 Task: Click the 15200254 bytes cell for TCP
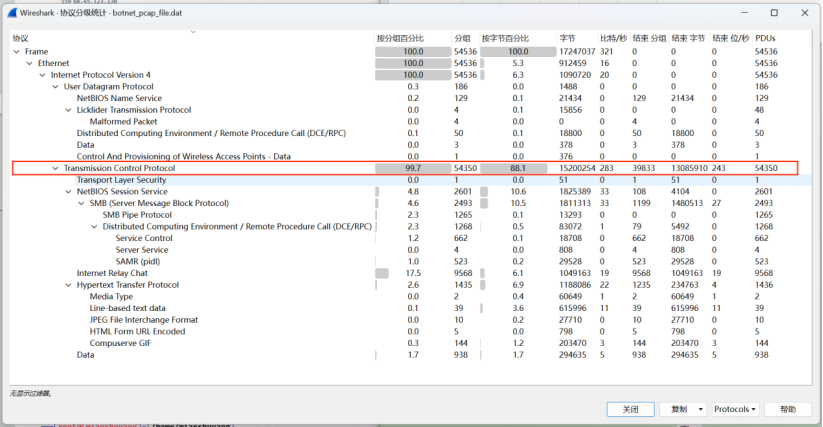pyautogui.click(x=577, y=168)
